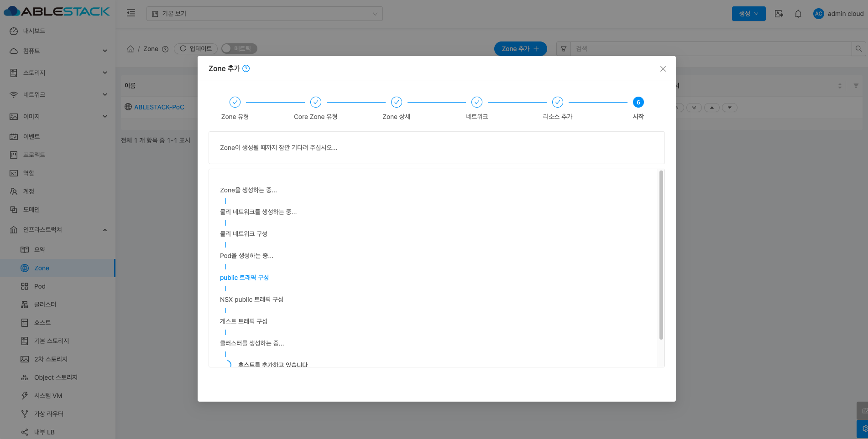The width and height of the screenshot is (868, 439).
Task: Open 이벤트 in the sidebar
Action: [58, 137]
